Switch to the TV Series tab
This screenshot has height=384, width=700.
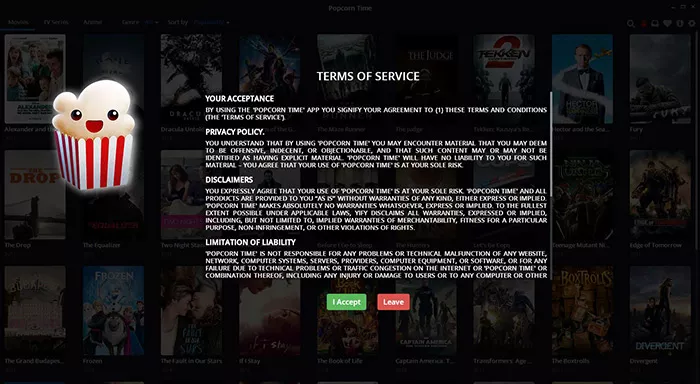click(56, 22)
